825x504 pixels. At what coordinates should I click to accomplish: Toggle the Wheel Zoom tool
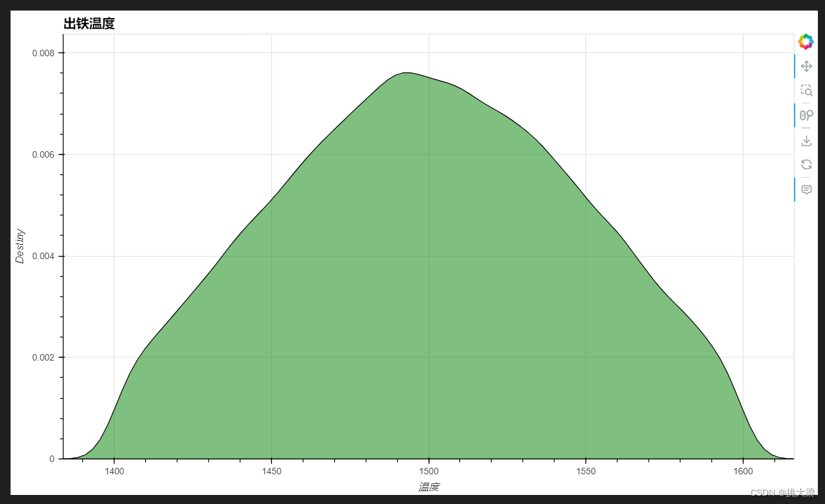click(x=806, y=115)
